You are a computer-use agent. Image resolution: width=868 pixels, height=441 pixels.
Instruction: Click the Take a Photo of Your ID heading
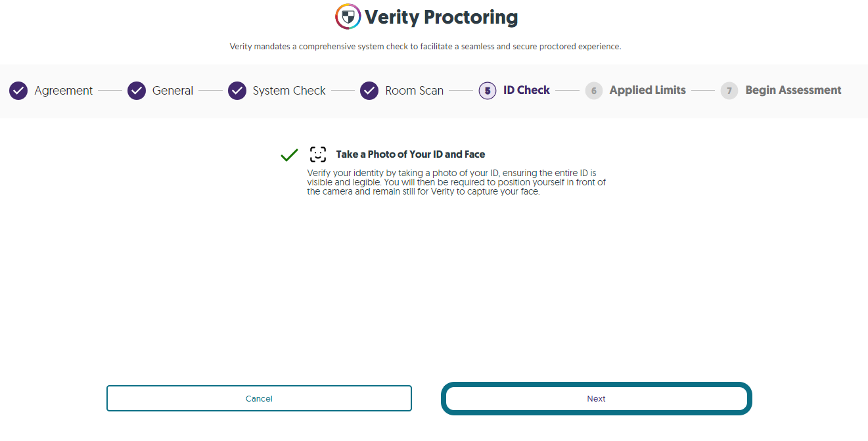411,154
